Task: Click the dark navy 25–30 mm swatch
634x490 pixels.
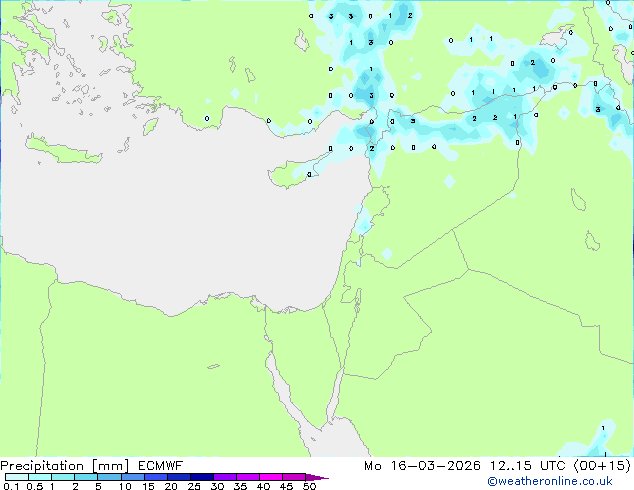Action: click(201, 477)
